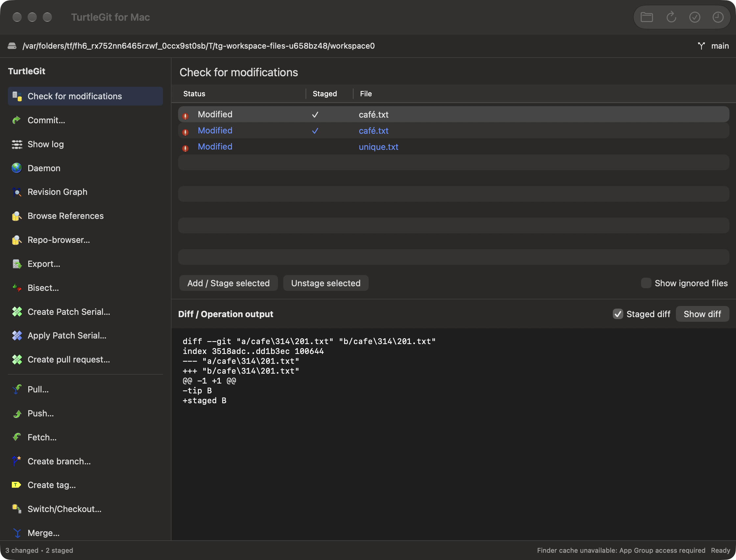Click the '3 changed • 2 staged' status text
The image size is (736, 560).
(x=39, y=550)
